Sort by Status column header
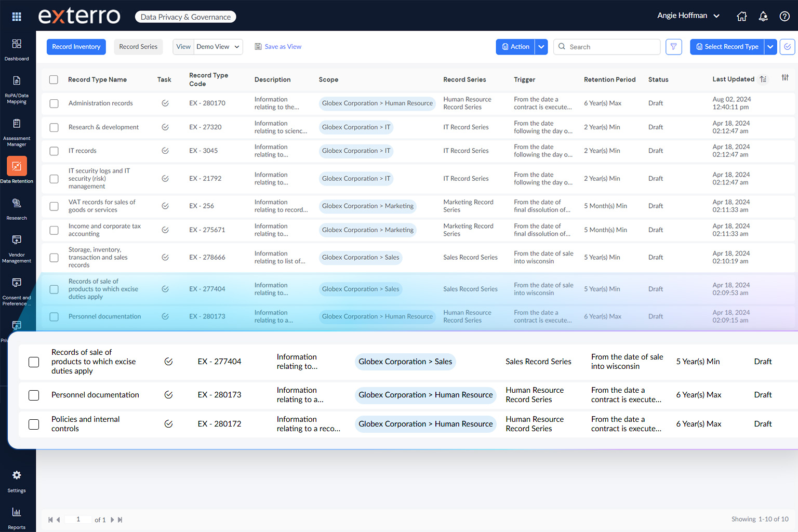Image resolution: width=798 pixels, height=532 pixels. [658, 79]
